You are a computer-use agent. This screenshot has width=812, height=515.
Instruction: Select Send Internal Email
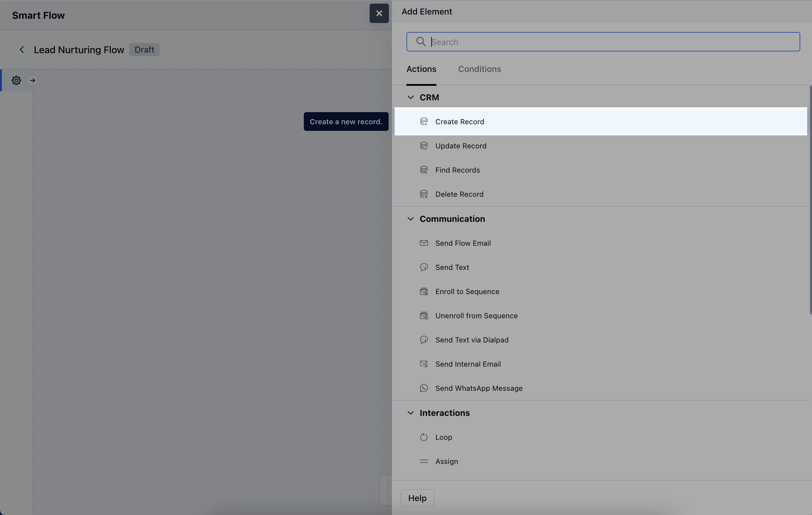coord(601,364)
